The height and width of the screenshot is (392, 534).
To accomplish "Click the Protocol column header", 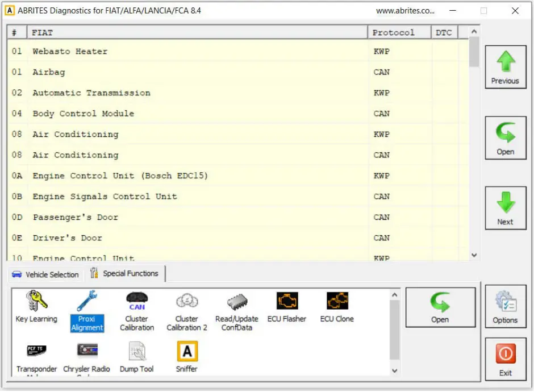I will 399,33.
